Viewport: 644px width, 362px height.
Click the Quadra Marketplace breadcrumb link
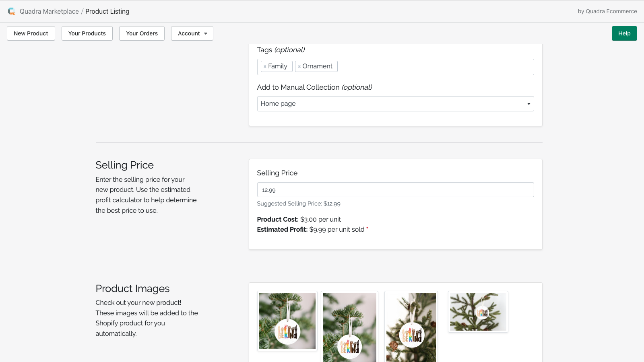click(49, 11)
